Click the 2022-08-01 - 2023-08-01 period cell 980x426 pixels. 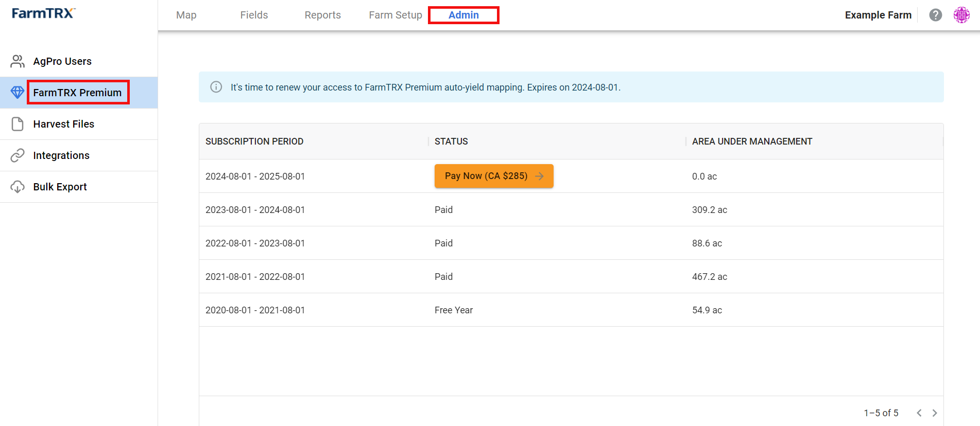(255, 243)
